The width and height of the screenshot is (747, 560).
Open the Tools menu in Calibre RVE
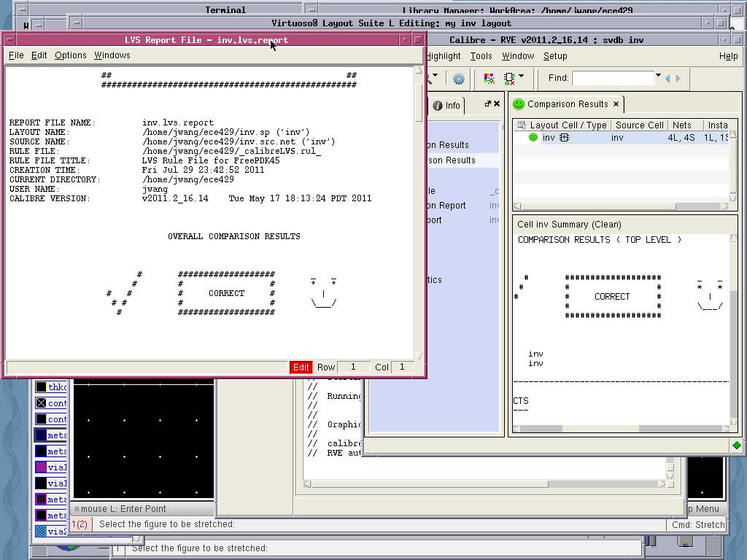point(481,56)
